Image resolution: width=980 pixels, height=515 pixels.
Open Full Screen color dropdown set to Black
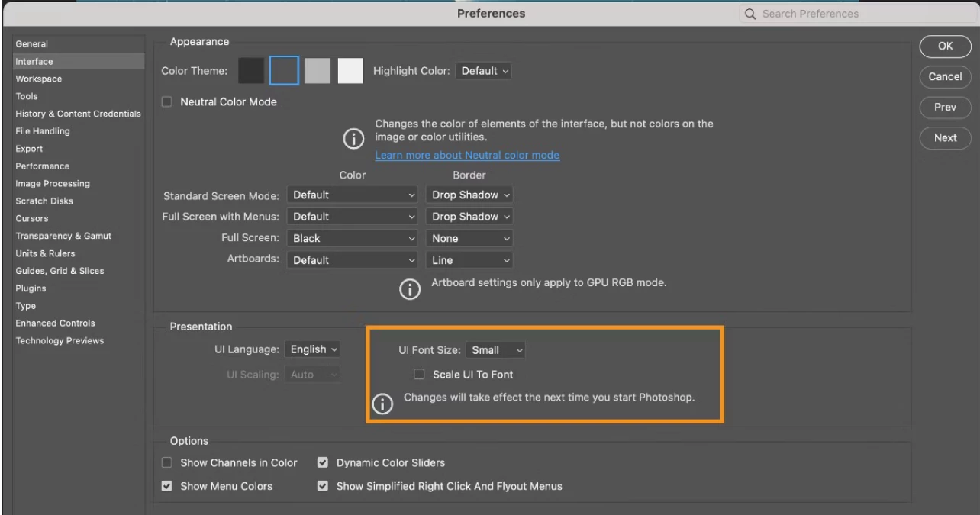353,238
